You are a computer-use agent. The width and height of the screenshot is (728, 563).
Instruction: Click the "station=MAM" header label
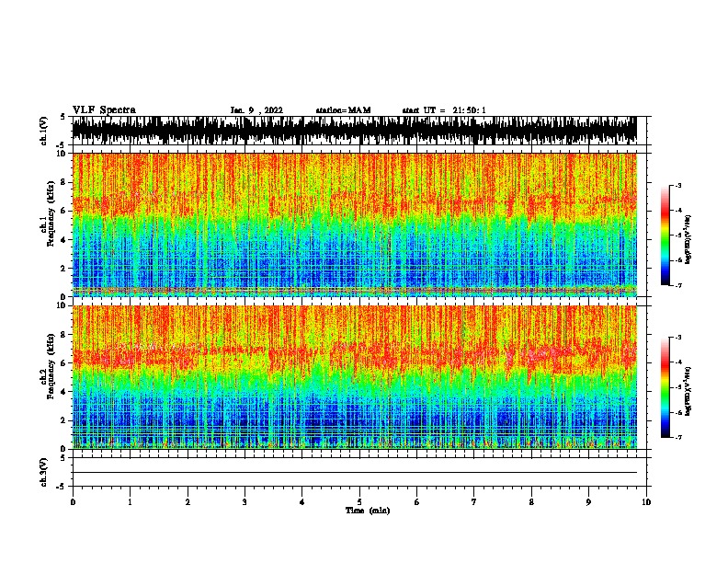pyautogui.click(x=343, y=110)
